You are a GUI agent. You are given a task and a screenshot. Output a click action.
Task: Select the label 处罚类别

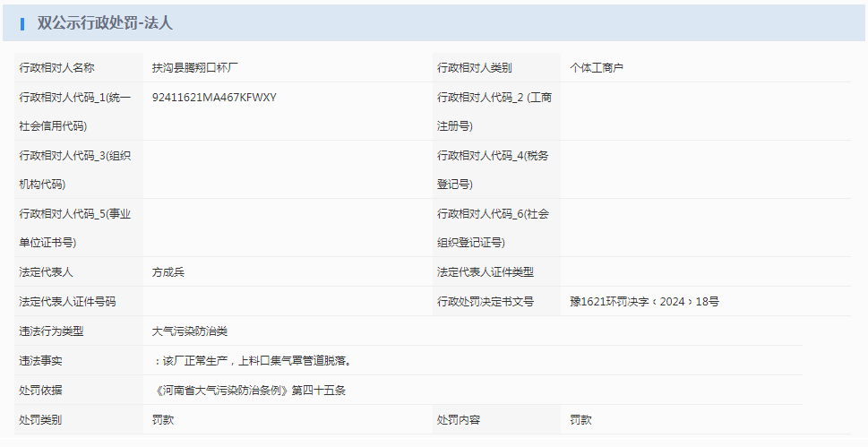click(40, 420)
